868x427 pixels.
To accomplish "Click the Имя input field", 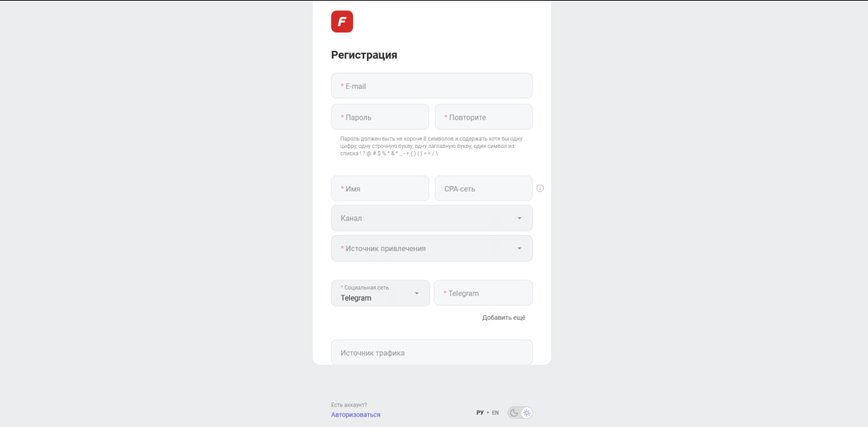I will 380,189.
